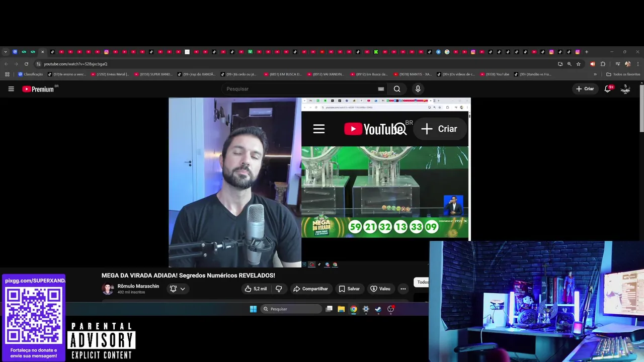The height and width of the screenshot is (362, 644).
Task: Click the MEGA DA VIRADA ADIADA video title
Action: pyautogui.click(x=188, y=276)
